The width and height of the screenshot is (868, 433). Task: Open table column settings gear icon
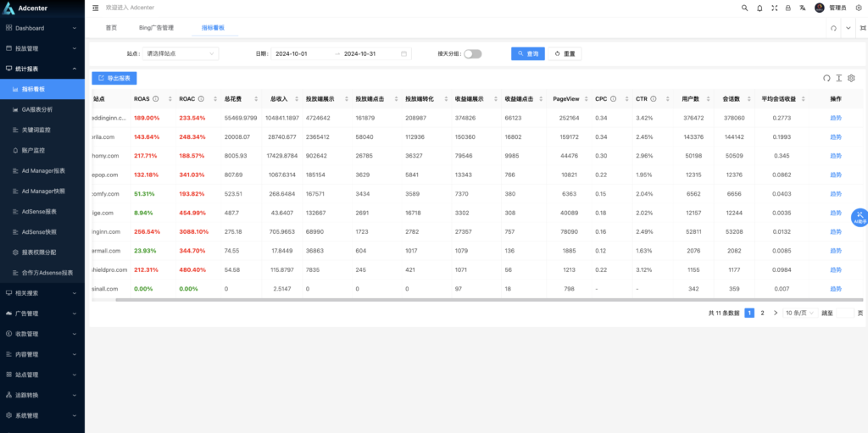851,78
